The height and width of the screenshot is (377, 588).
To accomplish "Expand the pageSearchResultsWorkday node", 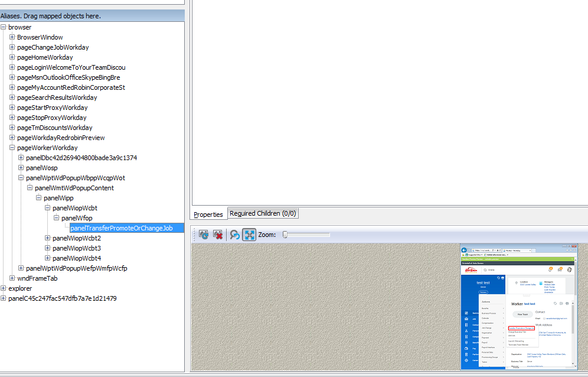I will [x=12, y=97].
